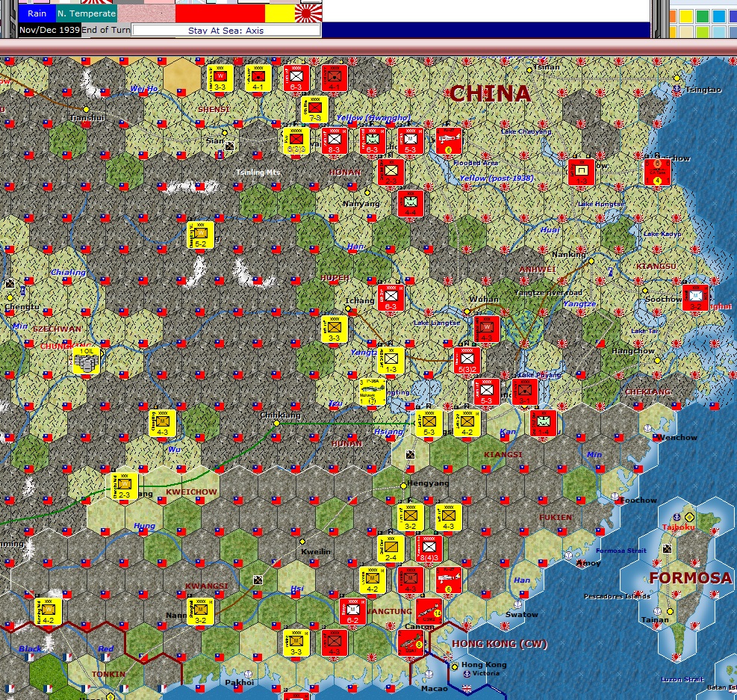Select the yellow Chinese aircraft counter
The height and width of the screenshot is (700, 737).
tap(373, 392)
